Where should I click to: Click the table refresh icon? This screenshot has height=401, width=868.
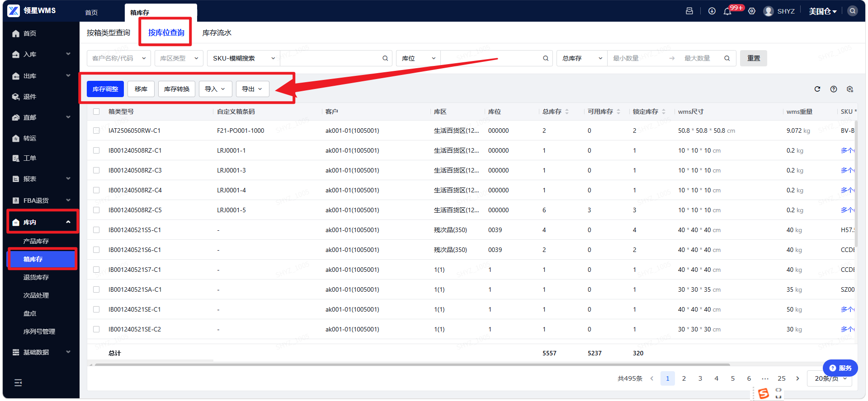817,89
